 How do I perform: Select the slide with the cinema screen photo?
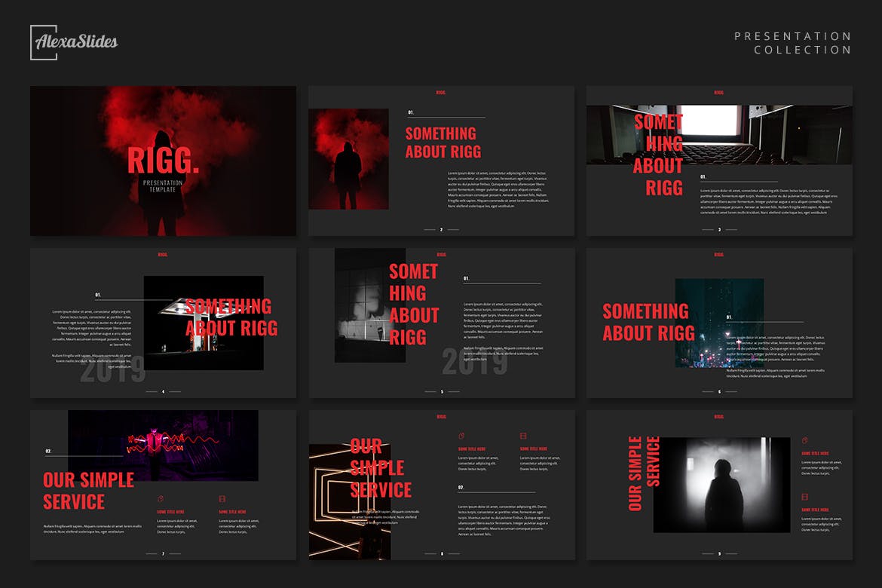coord(719,161)
